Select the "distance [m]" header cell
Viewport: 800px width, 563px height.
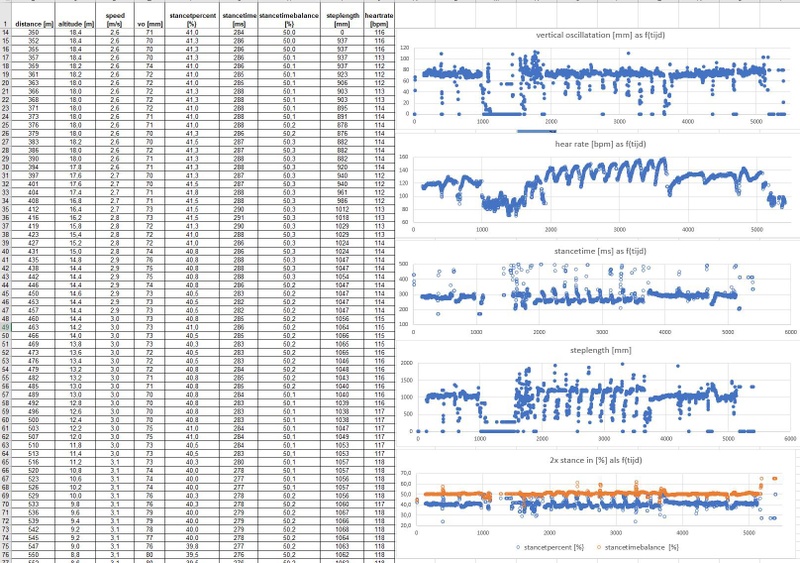click(x=34, y=16)
